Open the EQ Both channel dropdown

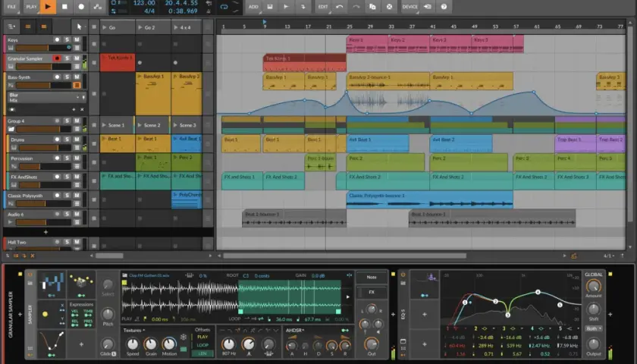(594, 328)
